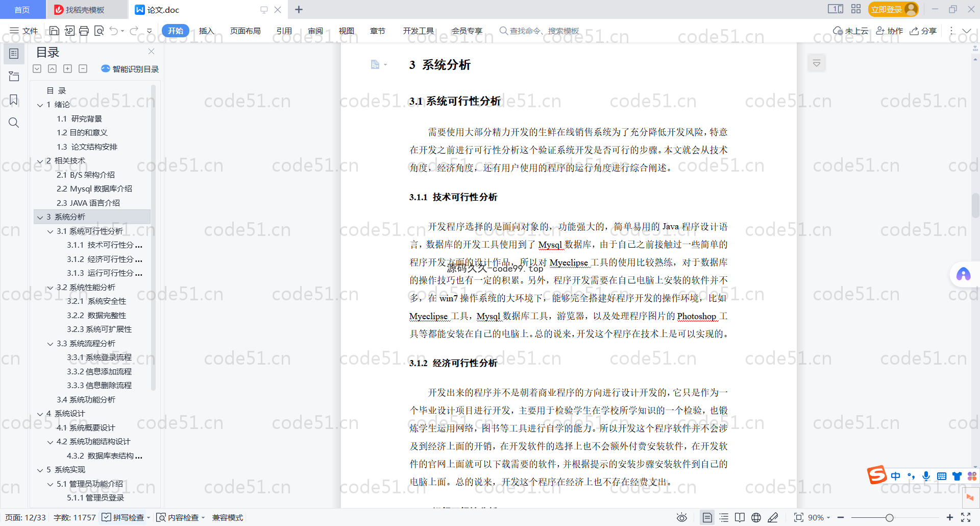The width and height of the screenshot is (980, 526).
Task: Switch to the 页面布局 ribbon tab
Action: (x=245, y=31)
